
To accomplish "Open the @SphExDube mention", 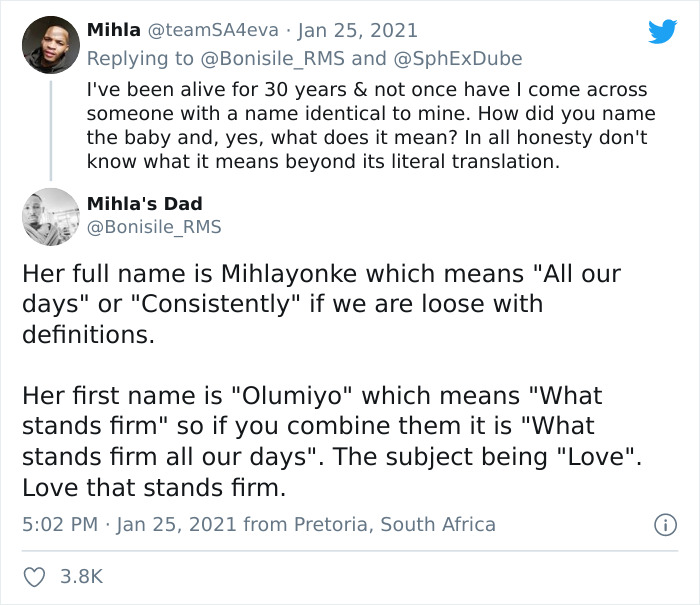I will click(x=458, y=58).
